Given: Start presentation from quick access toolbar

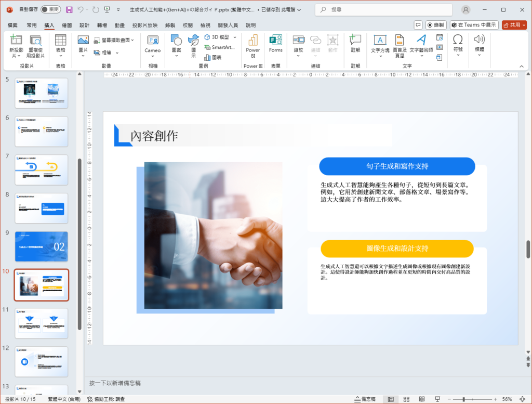Looking at the screenshot, I should click(107, 10).
